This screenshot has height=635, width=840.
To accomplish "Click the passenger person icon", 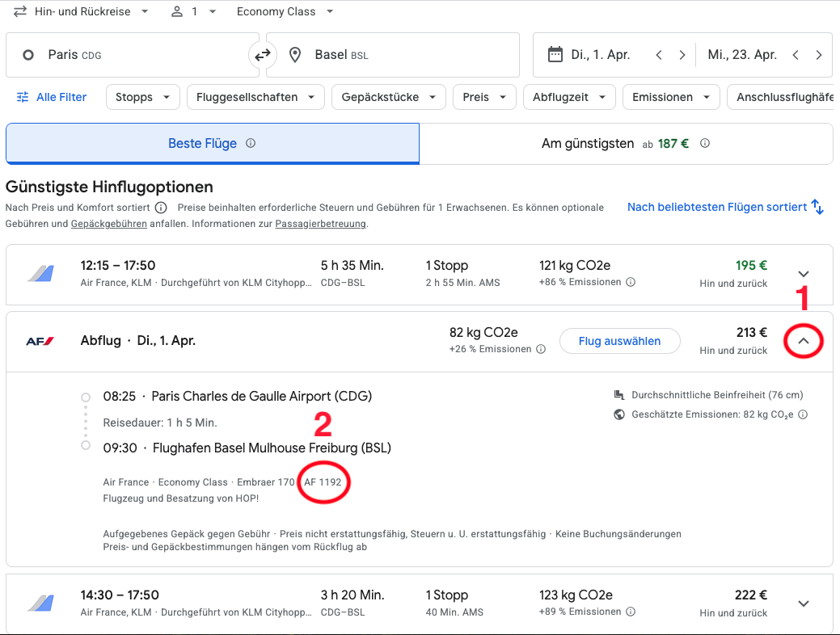I will 177,12.
